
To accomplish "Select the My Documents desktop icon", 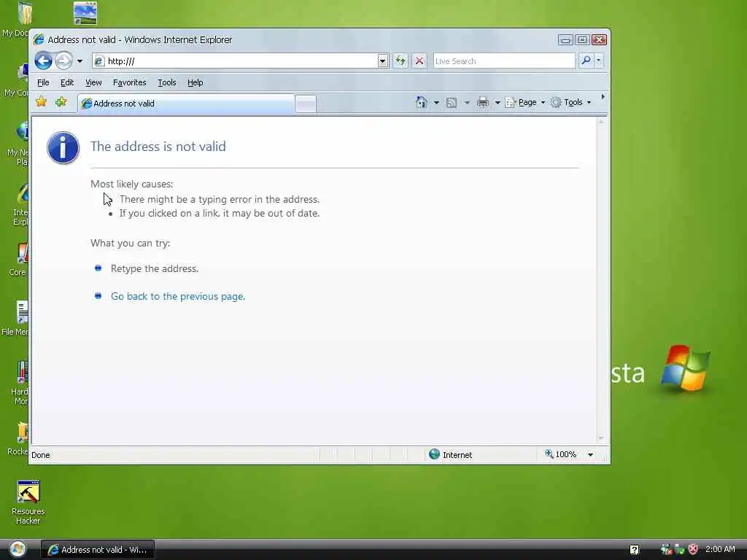I will pos(15,19).
